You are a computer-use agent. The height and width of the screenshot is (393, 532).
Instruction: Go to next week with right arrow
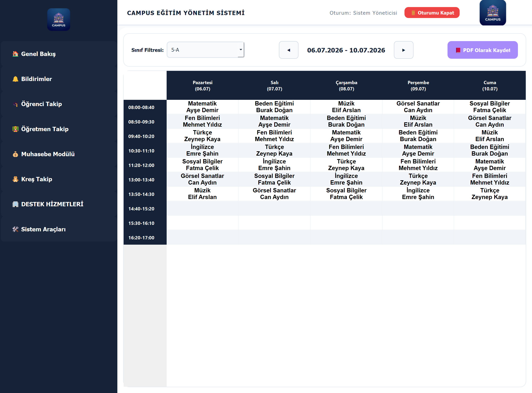(404, 50)
